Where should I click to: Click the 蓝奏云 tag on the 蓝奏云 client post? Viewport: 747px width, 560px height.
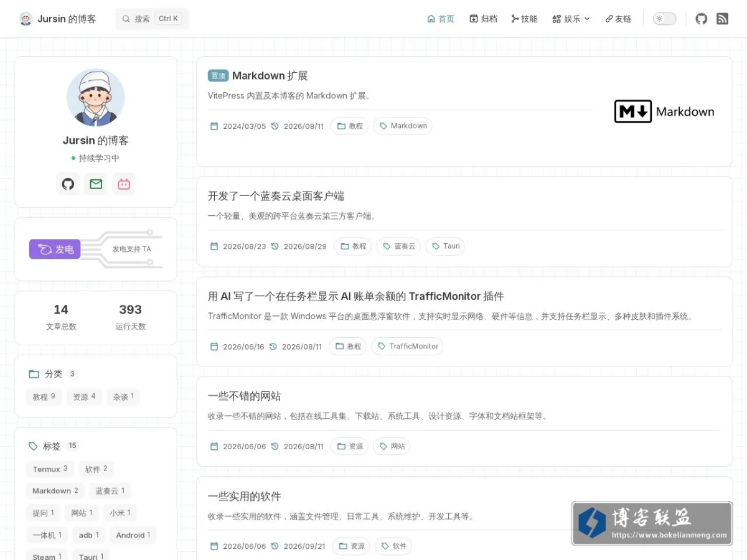pyautogui.click(x=398, y=246)
